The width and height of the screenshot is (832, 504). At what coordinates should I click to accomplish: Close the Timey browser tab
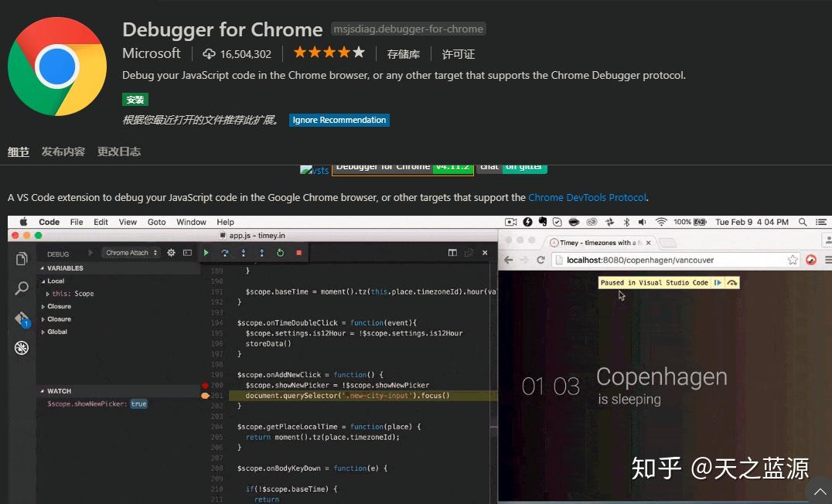tap(649, 243)
